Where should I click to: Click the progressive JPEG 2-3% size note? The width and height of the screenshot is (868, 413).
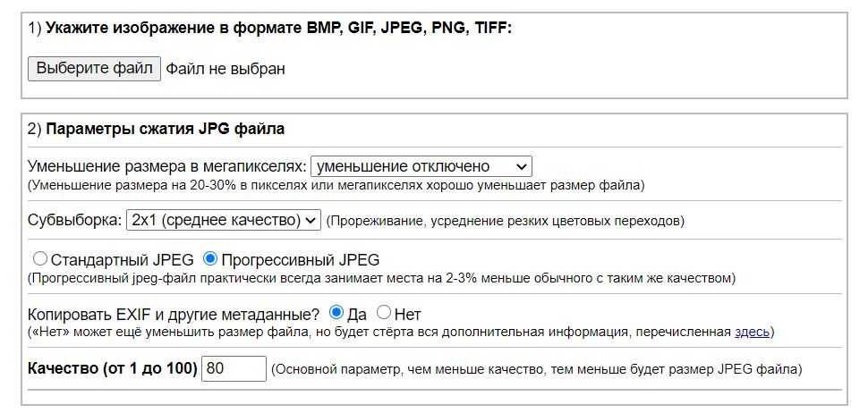tap(382, 278)
